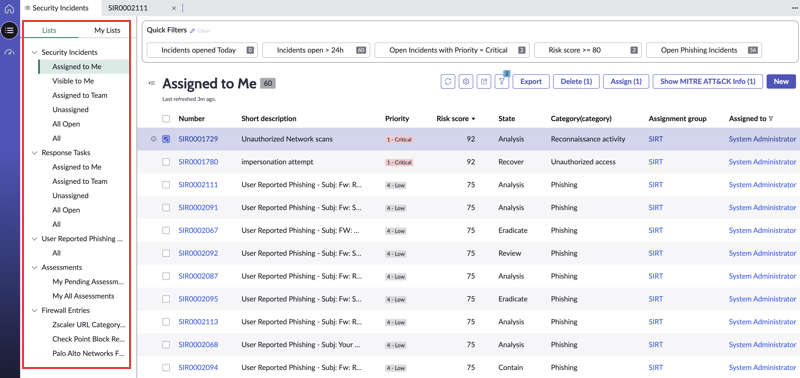
Task: Check the checkbox for SIR0002095
Action: [166, 299]
